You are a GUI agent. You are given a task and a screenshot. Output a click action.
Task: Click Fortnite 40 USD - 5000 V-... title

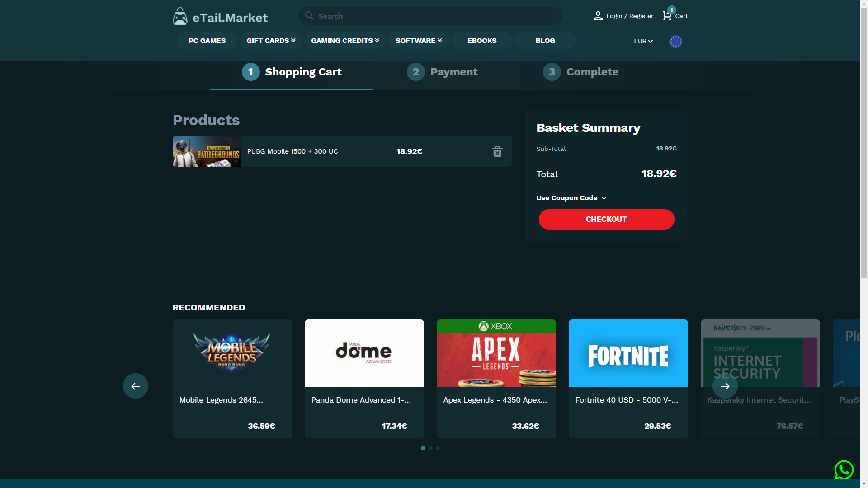click(x=627, y=400)
